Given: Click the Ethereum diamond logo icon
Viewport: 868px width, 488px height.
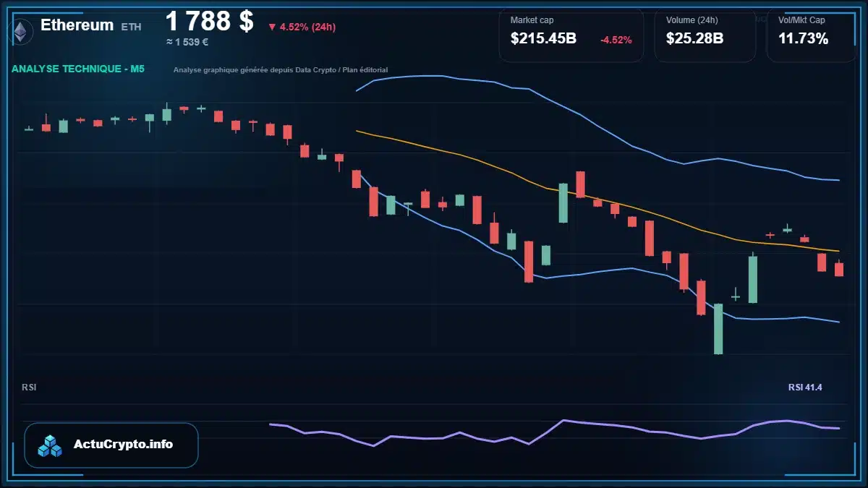Looking at the screenshot, I should (x=20, y=31).
